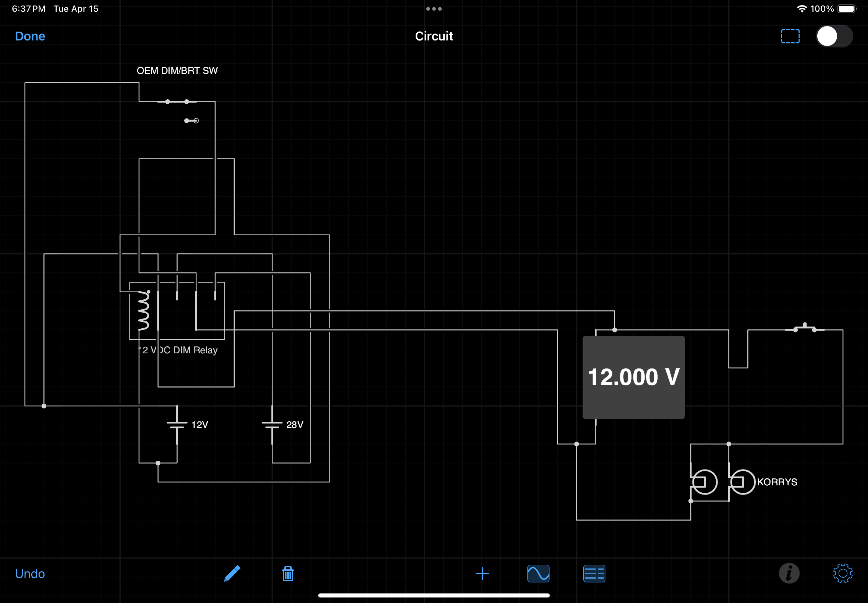
Task: Open the waveform oscilloscope view
Action: [x=538, y=574]
